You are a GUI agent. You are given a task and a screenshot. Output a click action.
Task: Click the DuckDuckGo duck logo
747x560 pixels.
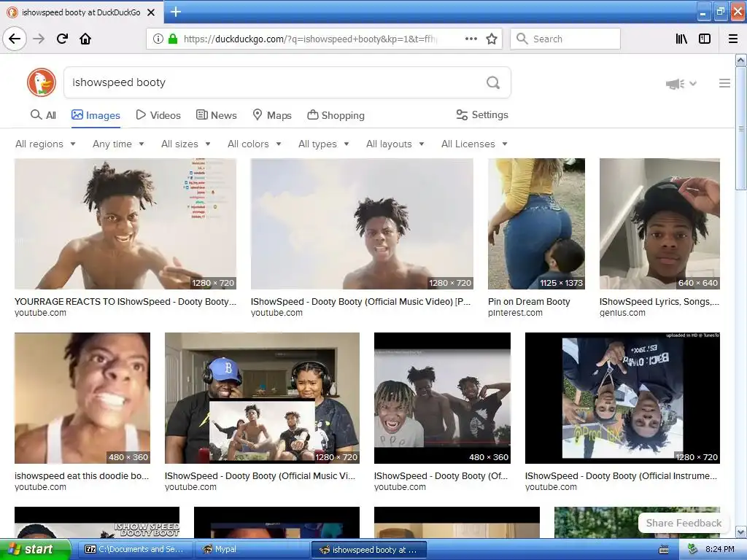coord(42,82)
